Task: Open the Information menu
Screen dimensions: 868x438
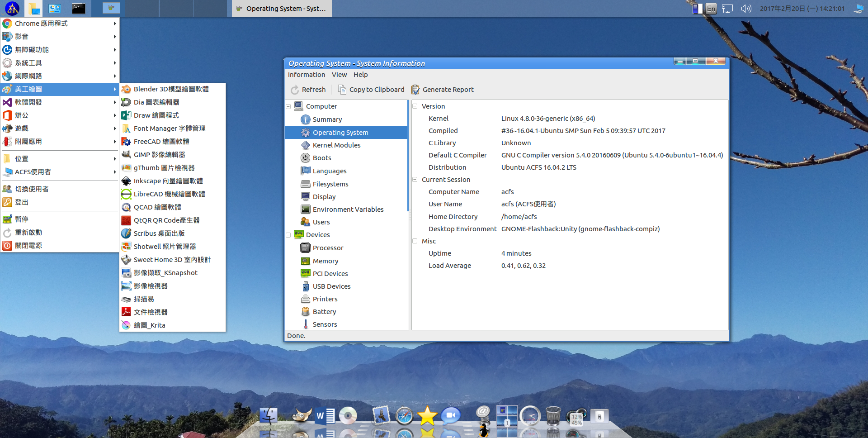Action: 306,75
